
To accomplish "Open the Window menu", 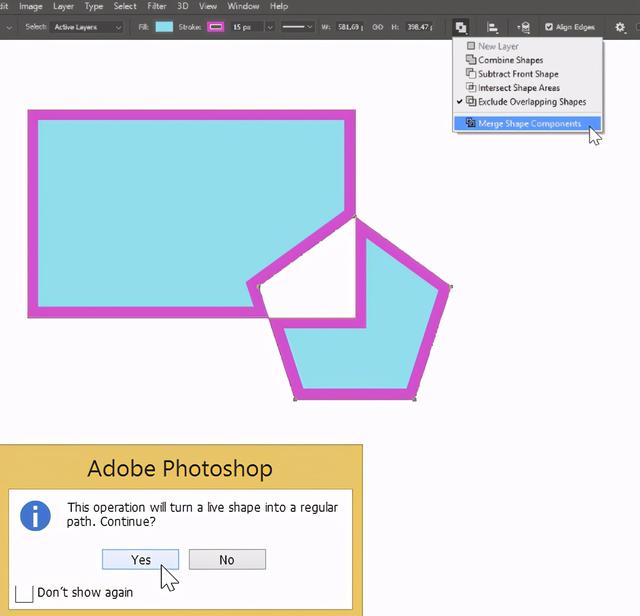I will pyautogui.click(x=243, y=7).
